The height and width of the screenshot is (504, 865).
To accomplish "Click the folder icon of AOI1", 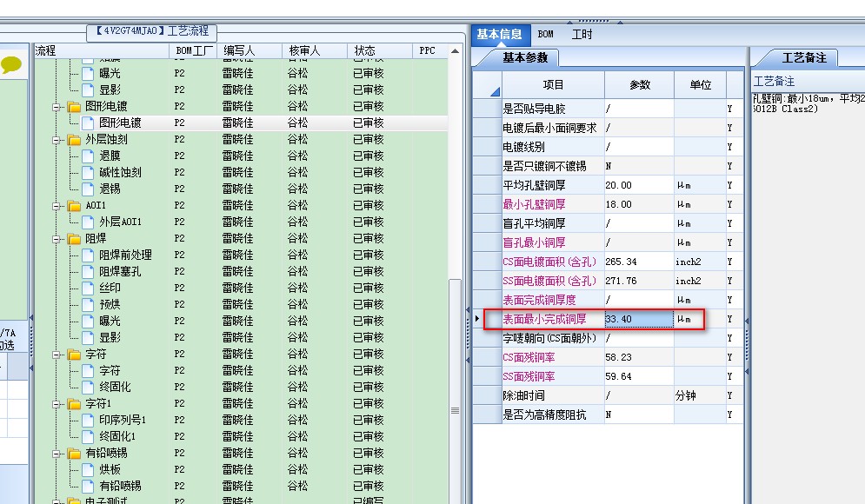I will (x=74, y=206).
